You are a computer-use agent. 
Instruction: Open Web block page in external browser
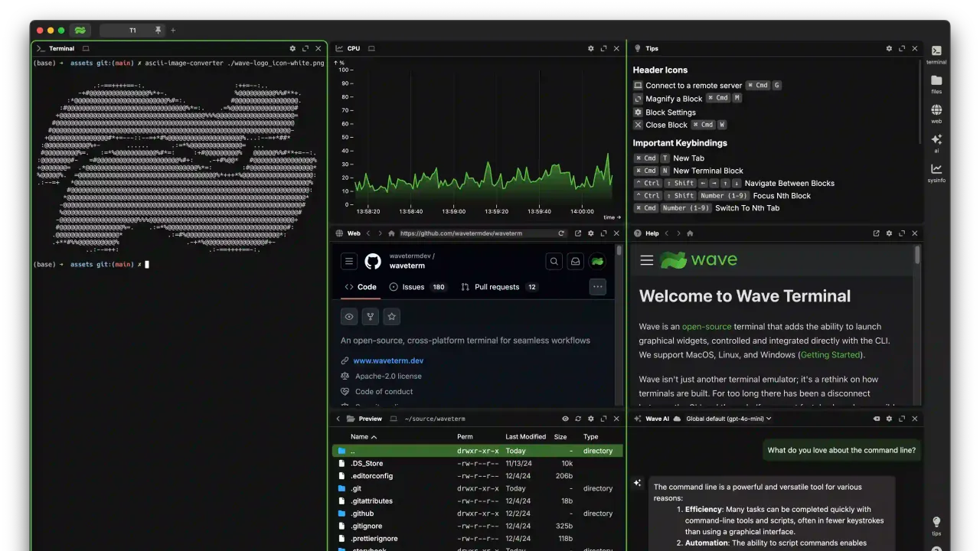578,233
